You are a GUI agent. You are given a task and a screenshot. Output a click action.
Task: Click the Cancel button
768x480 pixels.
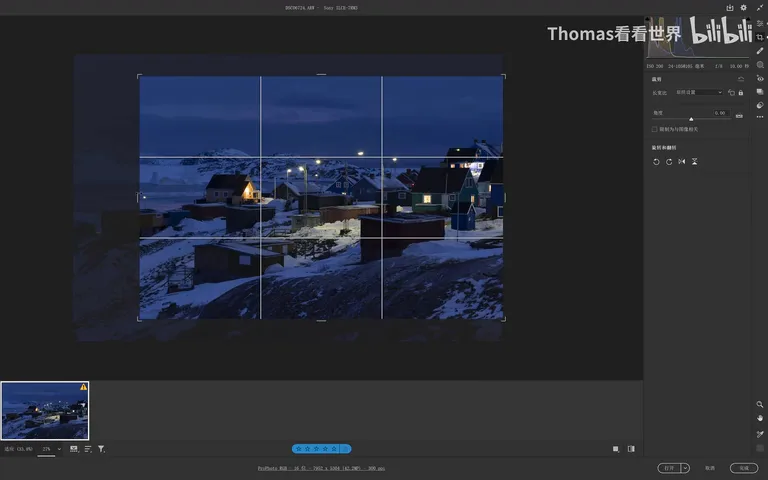click(x=710, y=468)
